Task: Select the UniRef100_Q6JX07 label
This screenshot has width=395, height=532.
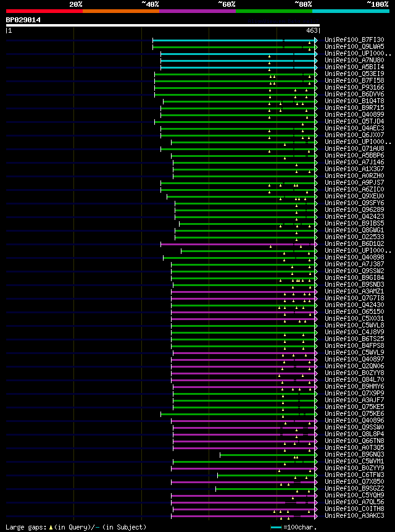Action: click(355, 135)
